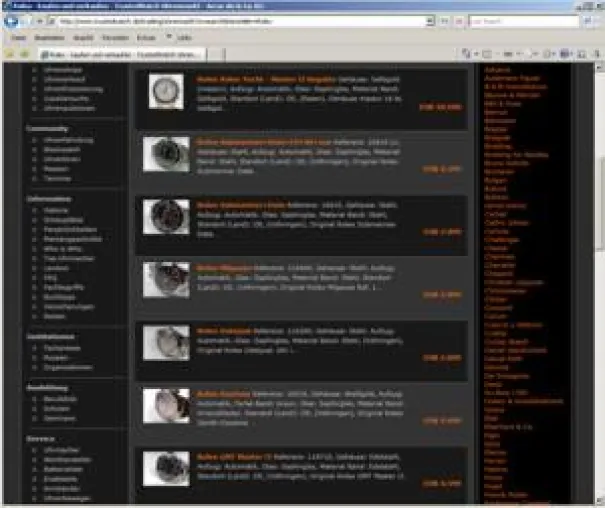The height and width of the screenshot is (508, 605).
Task: Open Baume & Mercier in the brand list
Action: (x=512, y=95)
